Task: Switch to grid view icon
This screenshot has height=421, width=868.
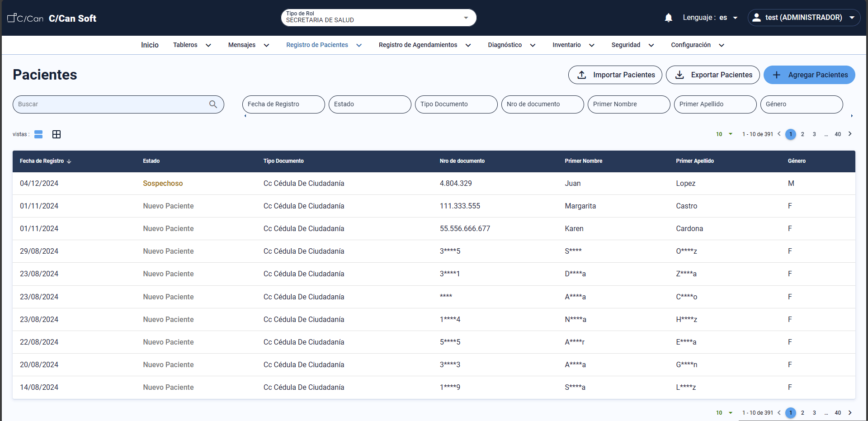Action: pyautogui.click(x=57, y=134)
